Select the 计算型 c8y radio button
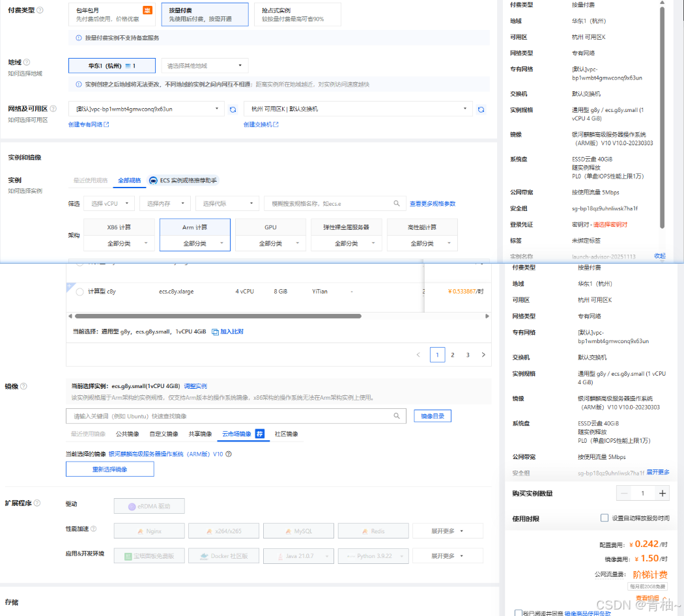Screen dimensions: 684x616 79,292
